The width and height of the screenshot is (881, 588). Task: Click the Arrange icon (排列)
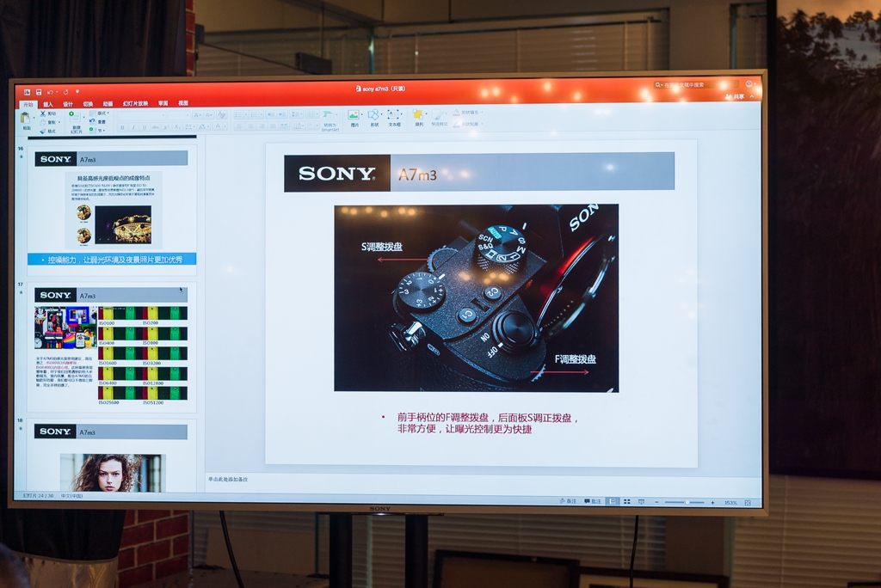tap(418, 115)
